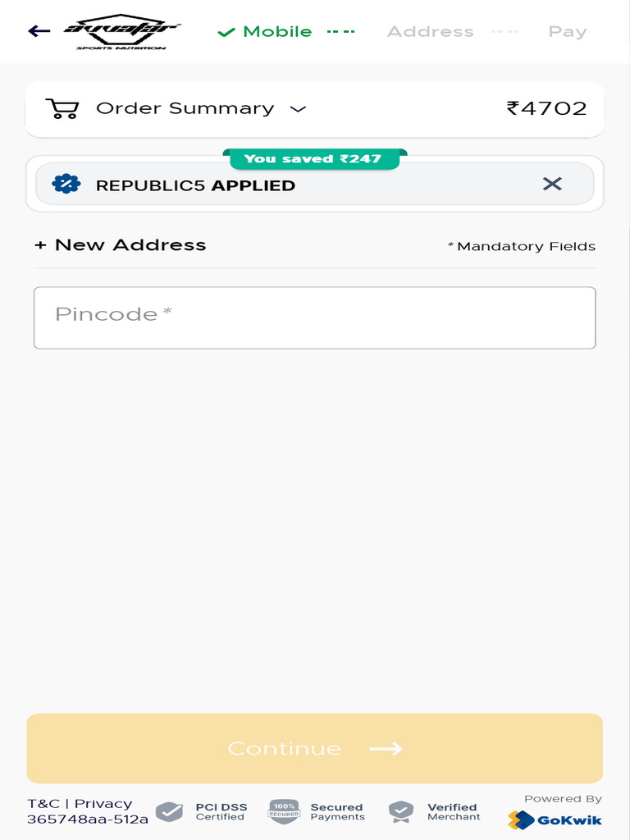Image resolution: width=630 pixels, height=840 pixels.
Task: Open the Privacy link
Action: tap(103, 803)
